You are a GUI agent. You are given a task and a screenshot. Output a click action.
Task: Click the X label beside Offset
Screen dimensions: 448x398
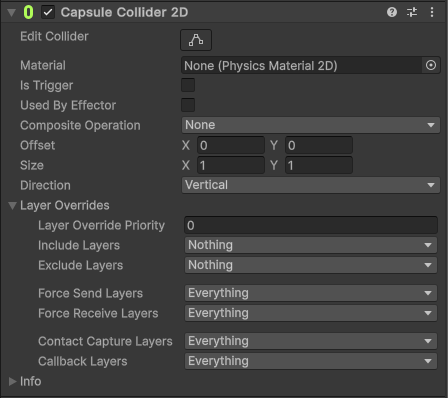[x=186, y=146]
